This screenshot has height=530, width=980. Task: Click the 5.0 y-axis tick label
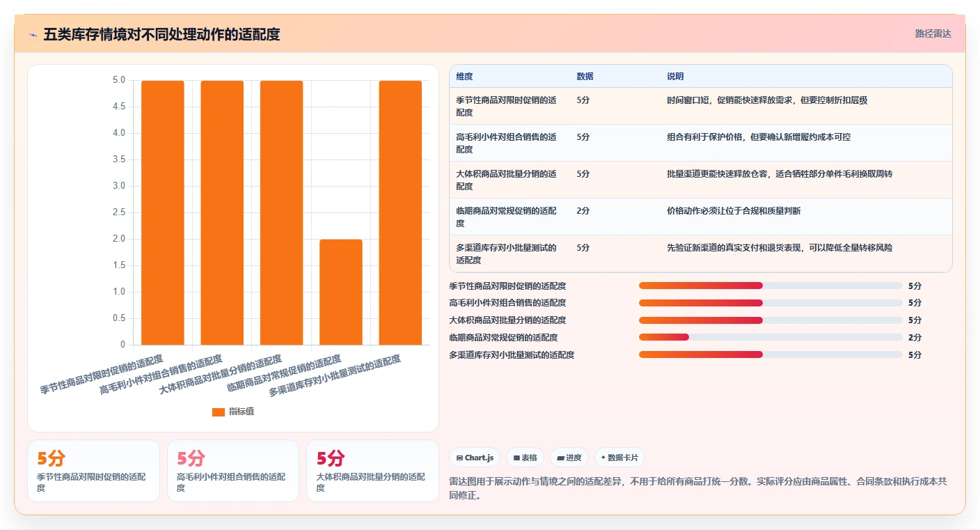(x=119, y=80)
